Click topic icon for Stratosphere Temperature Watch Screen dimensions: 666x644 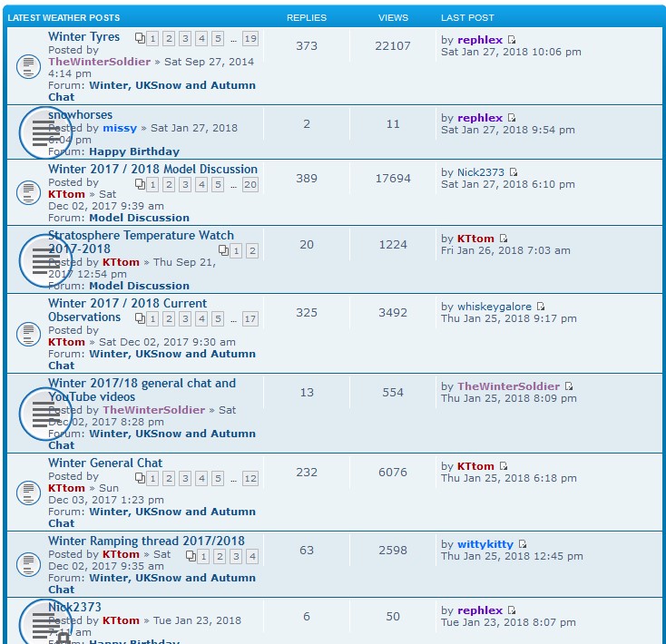click(45, 260)
